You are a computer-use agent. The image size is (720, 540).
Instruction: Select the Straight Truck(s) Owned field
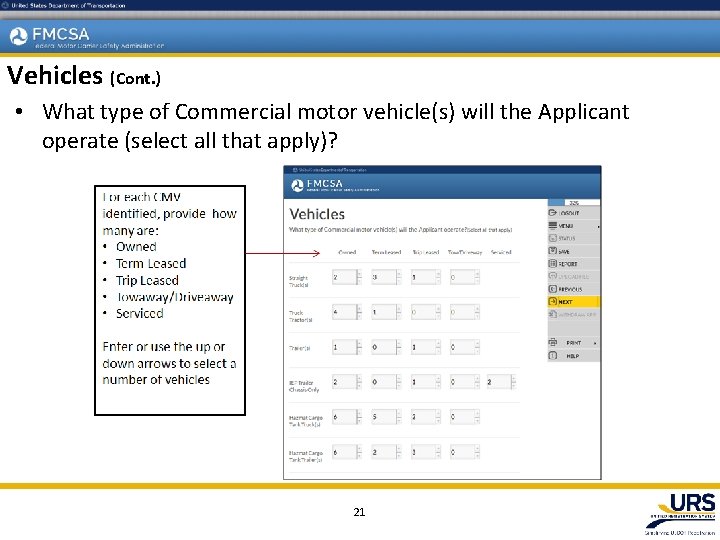pyautogui.click(x=347, y=277)
